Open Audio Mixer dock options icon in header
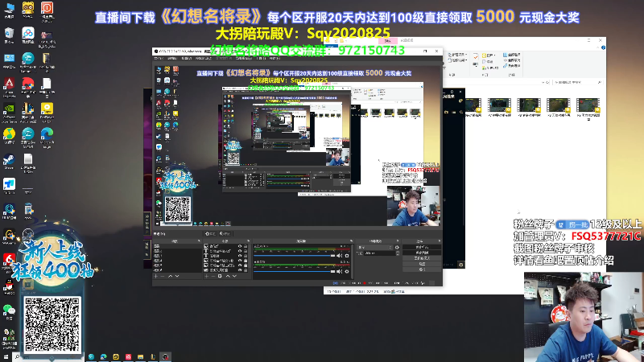 click(351, 241)
